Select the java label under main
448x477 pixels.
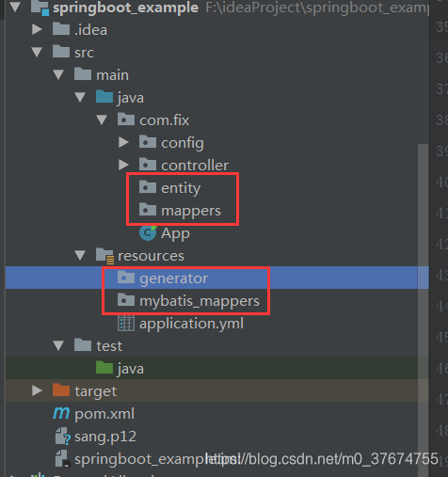click(x=131, y=98)
